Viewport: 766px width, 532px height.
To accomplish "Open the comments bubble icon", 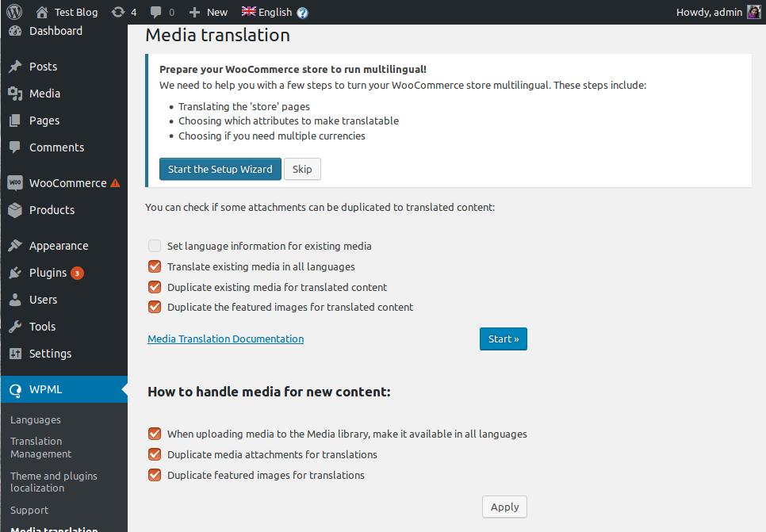I will (x=156, y=12).
